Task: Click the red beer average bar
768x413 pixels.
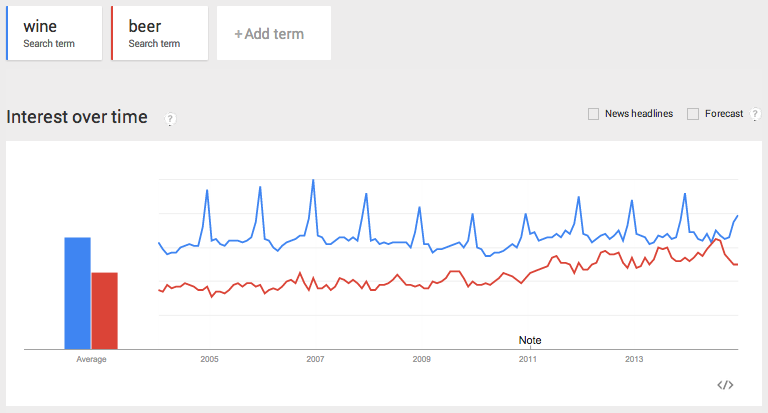Action: click(x=104, y=311)
